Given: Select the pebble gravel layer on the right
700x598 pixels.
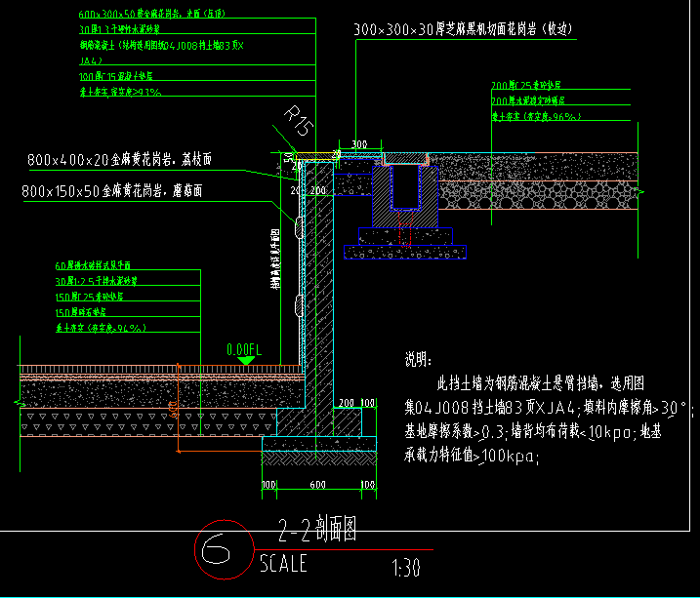Looking at the screenshot, I should (538, 195).
